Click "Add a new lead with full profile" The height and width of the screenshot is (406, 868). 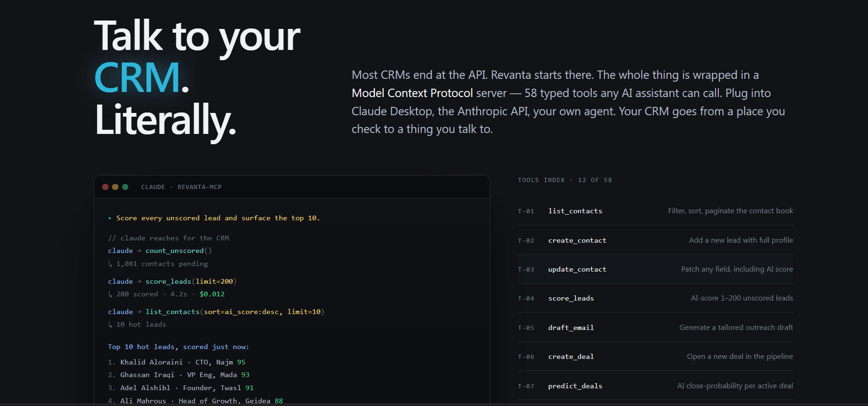click(x=741, y=240)
